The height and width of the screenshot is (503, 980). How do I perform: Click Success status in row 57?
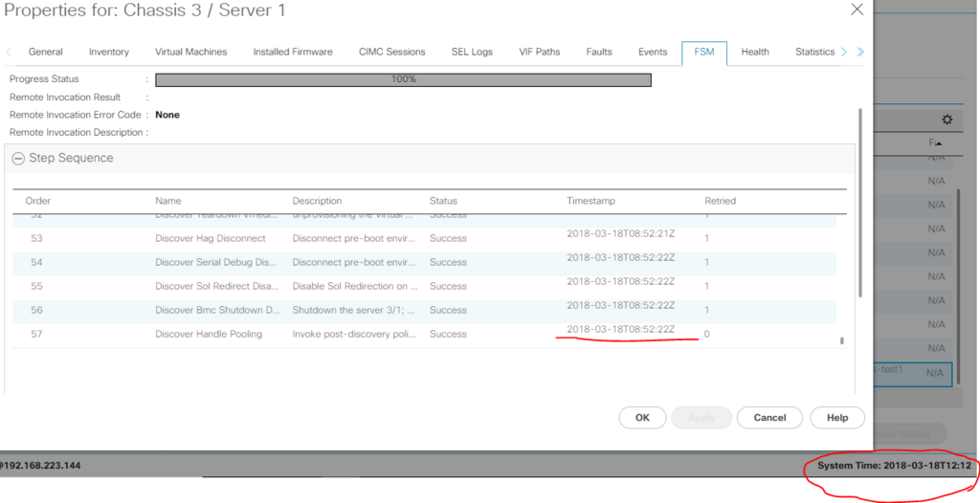448,335
